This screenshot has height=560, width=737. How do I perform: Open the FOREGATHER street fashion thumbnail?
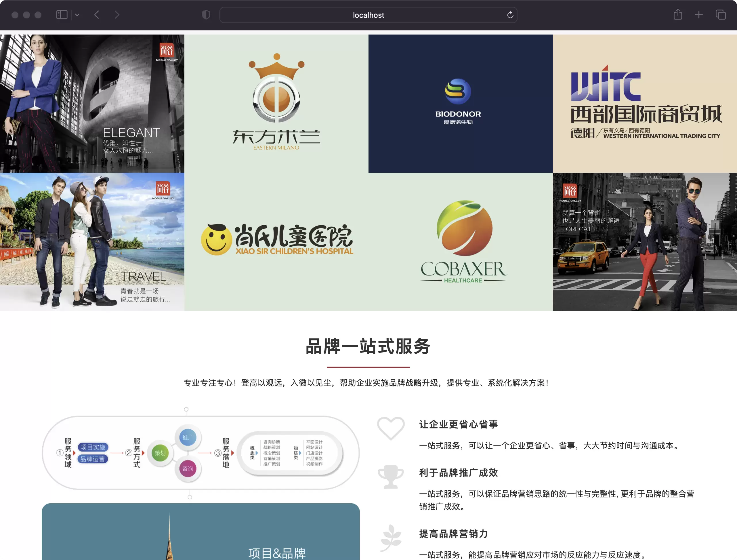[x=645, y=242]
